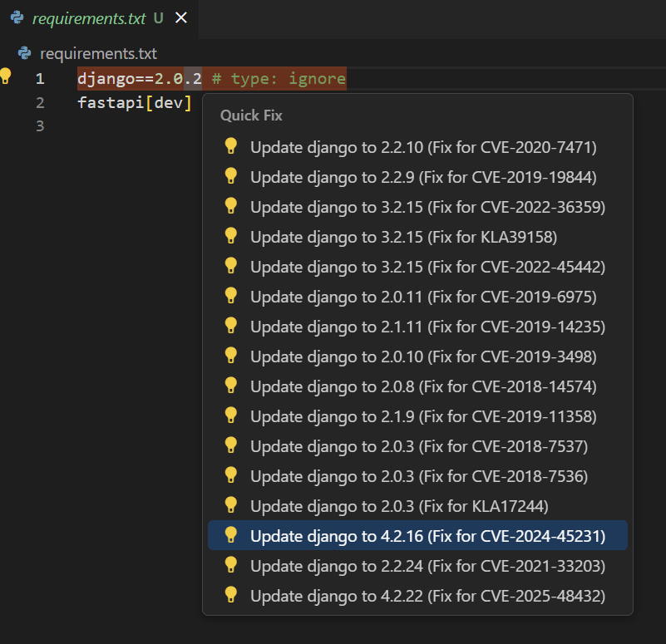Click the lightbulb icon beside CVE-2024-45231 fix
Image resolution: width=666 pixels, height=644 pixels.
(x=230, y=534)
